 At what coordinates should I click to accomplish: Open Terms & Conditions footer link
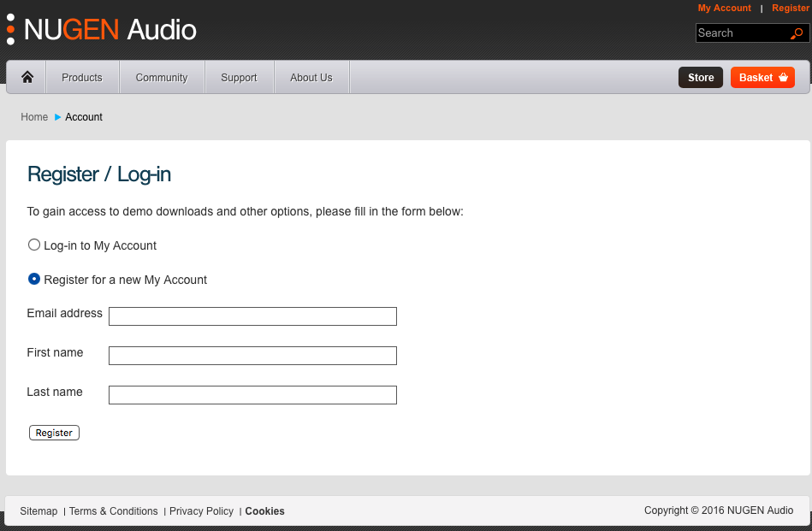(114, 510)
